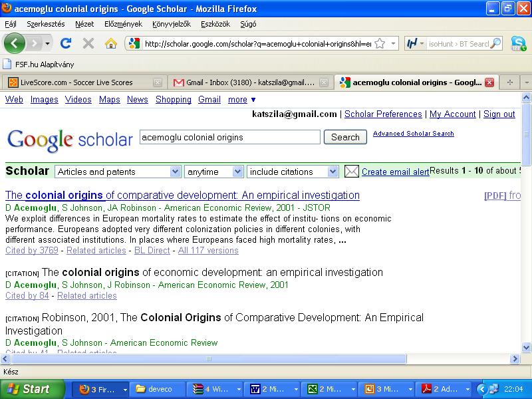Screen dimensions: 532x399
Task: Click the horizontal scrollbar right arrow
Action: click(x=515, y=358)
